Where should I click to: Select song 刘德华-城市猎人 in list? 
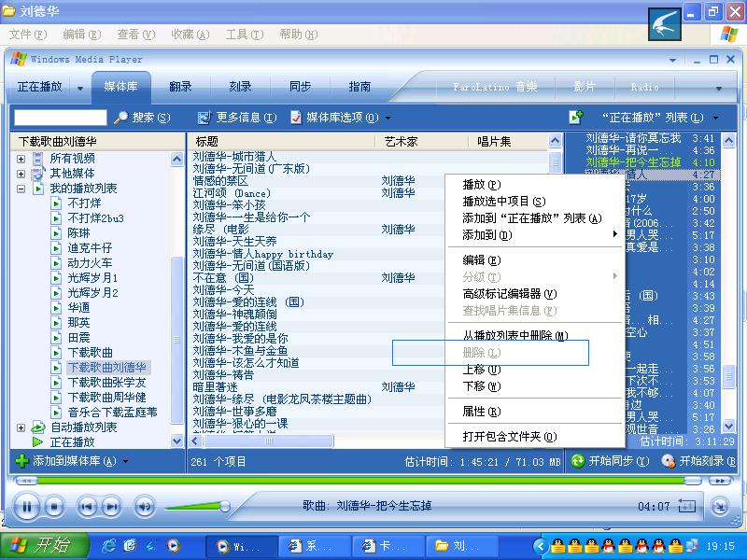(234, 156)
